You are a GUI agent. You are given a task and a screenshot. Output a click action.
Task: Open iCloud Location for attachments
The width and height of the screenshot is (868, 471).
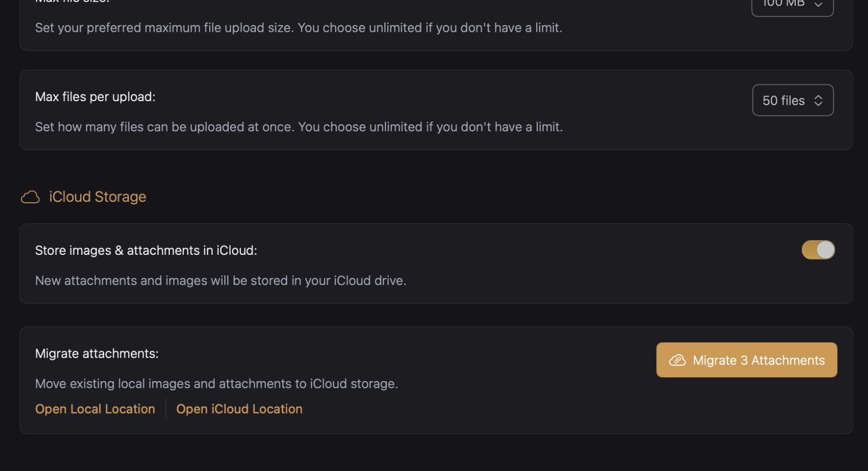tap(239, 409)
